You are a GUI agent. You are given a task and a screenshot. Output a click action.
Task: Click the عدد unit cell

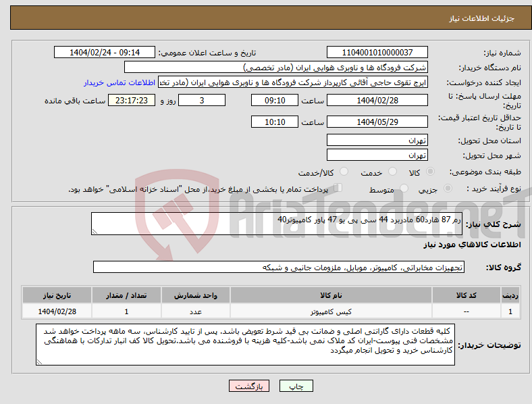(x=195, y=311)
